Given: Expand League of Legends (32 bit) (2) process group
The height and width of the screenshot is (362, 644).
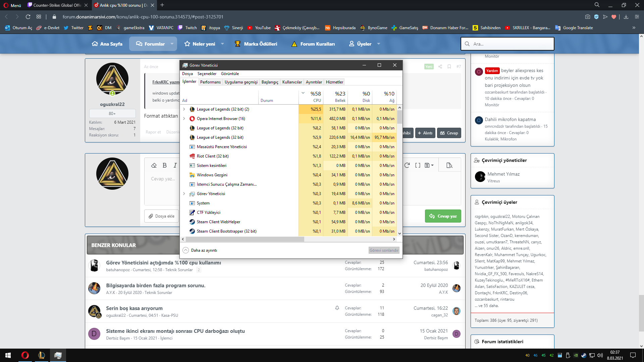Looking at the screenshot, I should [184, 109].
